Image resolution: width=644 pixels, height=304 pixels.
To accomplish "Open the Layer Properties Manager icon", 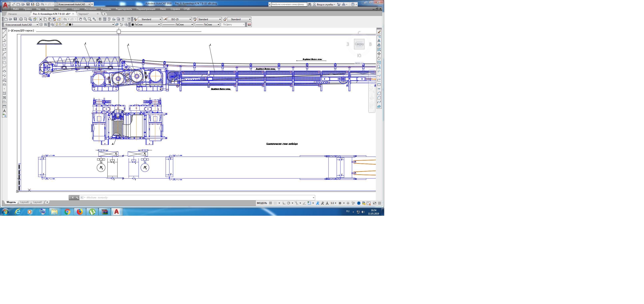I will click(52, 24).
